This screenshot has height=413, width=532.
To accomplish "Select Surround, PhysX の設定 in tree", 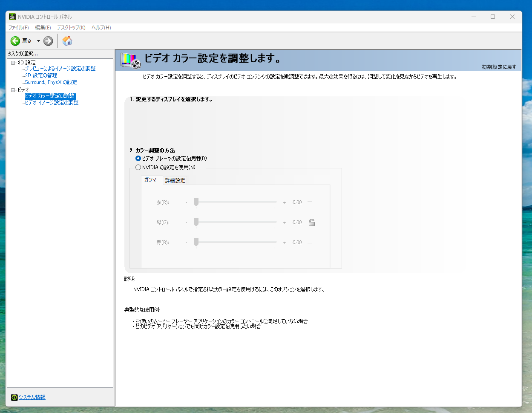I will (x=51, y=82).
